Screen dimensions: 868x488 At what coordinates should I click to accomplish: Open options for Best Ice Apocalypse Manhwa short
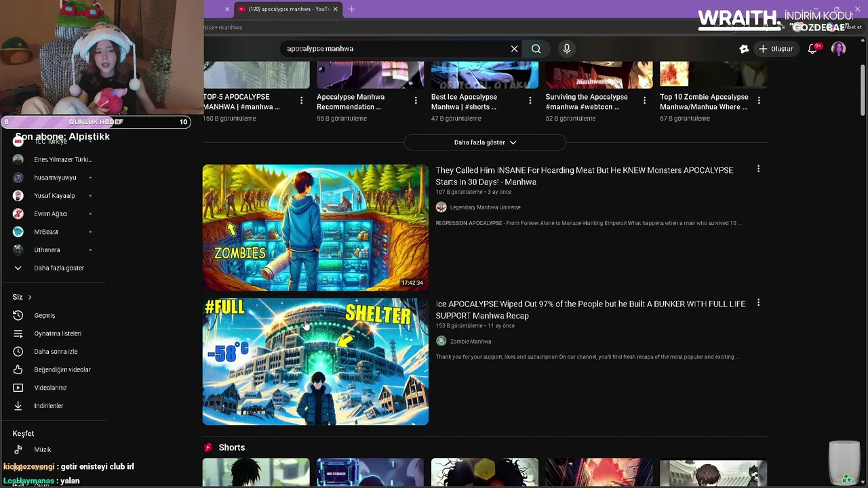pyautogui.click(x=530, y=100)
